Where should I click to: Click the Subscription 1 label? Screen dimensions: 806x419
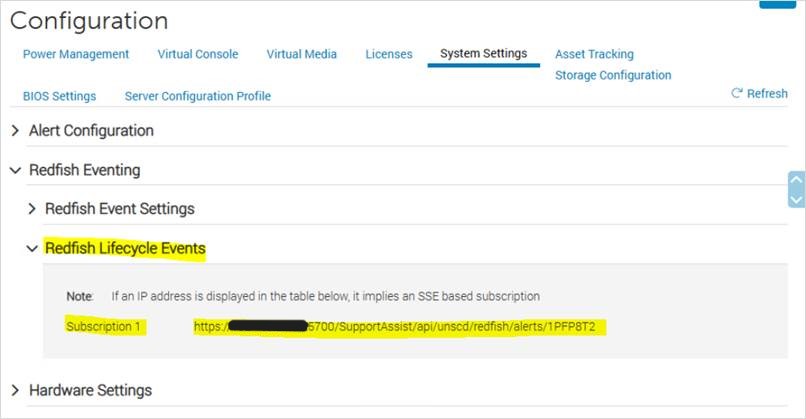coord(103,327)
